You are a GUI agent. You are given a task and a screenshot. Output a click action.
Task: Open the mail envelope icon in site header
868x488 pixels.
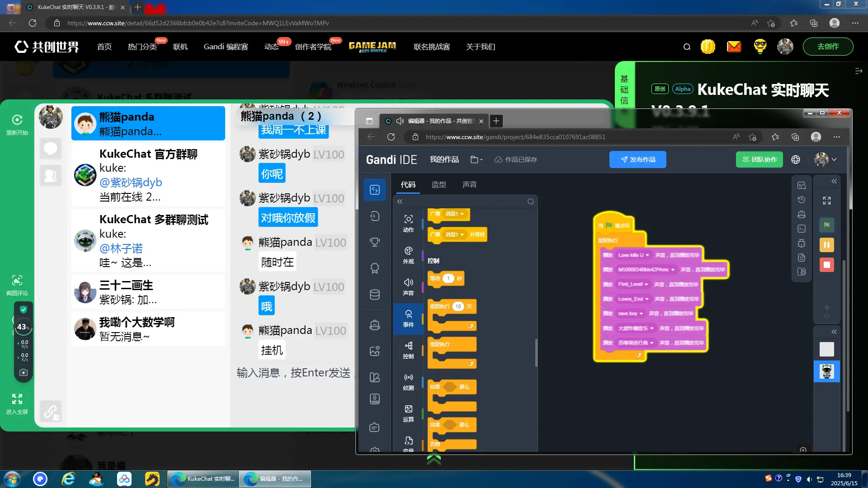click(x=734, y=47)
